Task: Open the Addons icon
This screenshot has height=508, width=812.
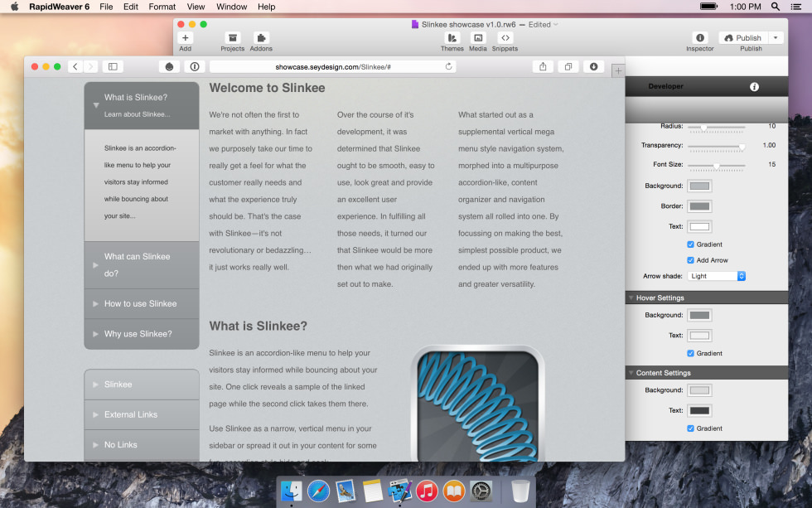Action: (261, 38)
